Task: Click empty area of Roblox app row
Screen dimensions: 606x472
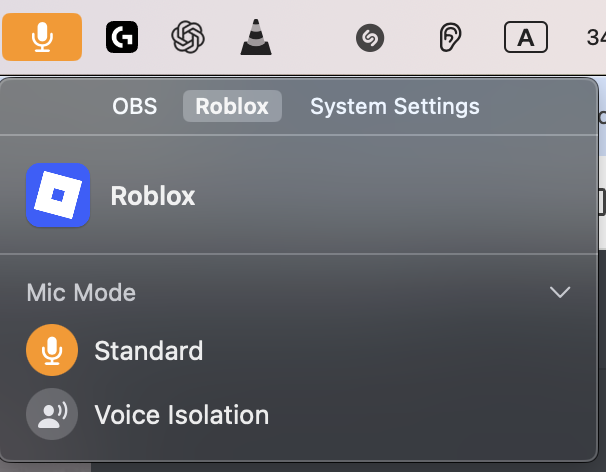Action: [x=386, y=195]
